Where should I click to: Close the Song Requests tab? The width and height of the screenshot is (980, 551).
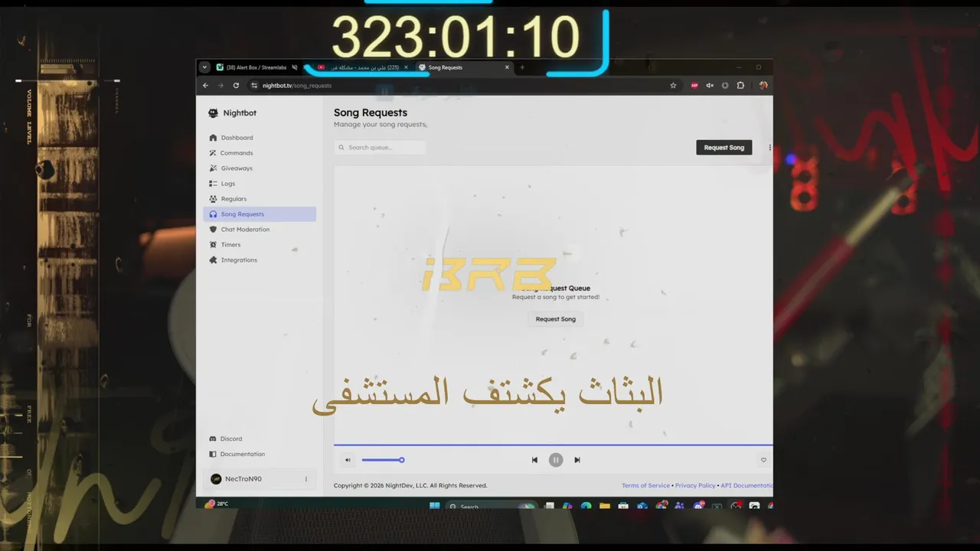coord(507,67)
